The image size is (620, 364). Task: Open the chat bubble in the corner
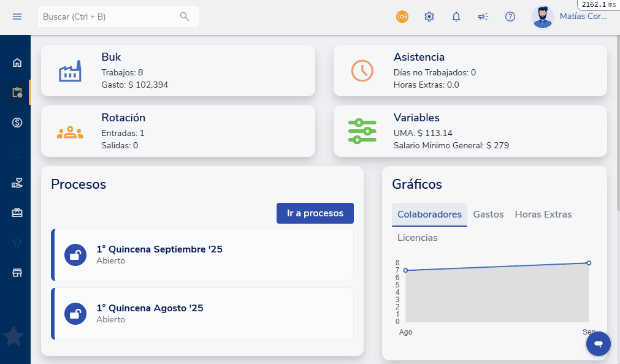point(598,344)
